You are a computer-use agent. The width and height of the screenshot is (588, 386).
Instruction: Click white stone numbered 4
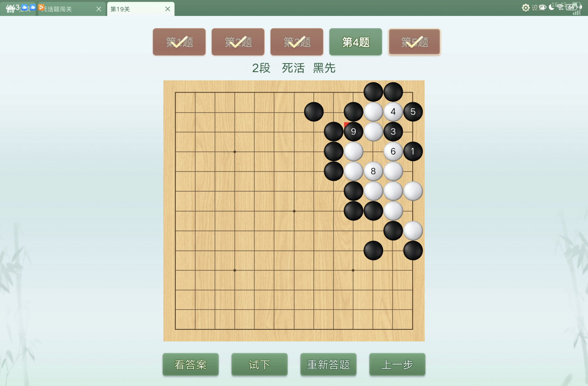393,112
